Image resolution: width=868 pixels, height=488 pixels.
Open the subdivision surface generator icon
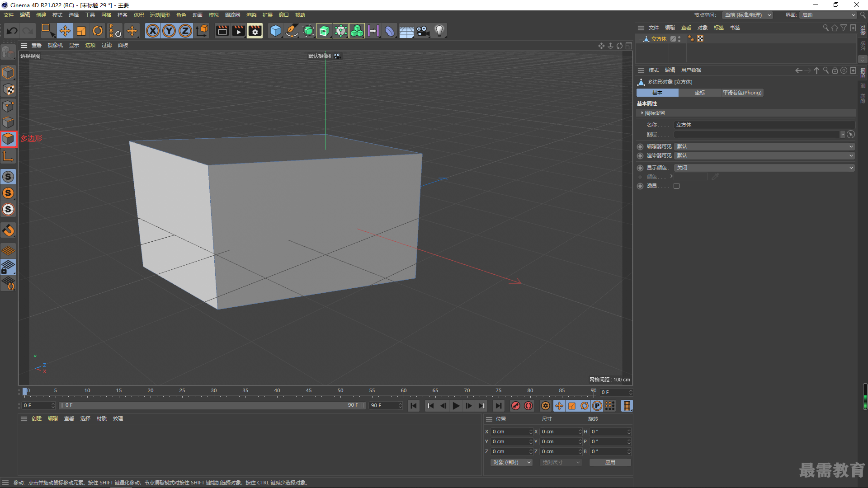point(308,31)
